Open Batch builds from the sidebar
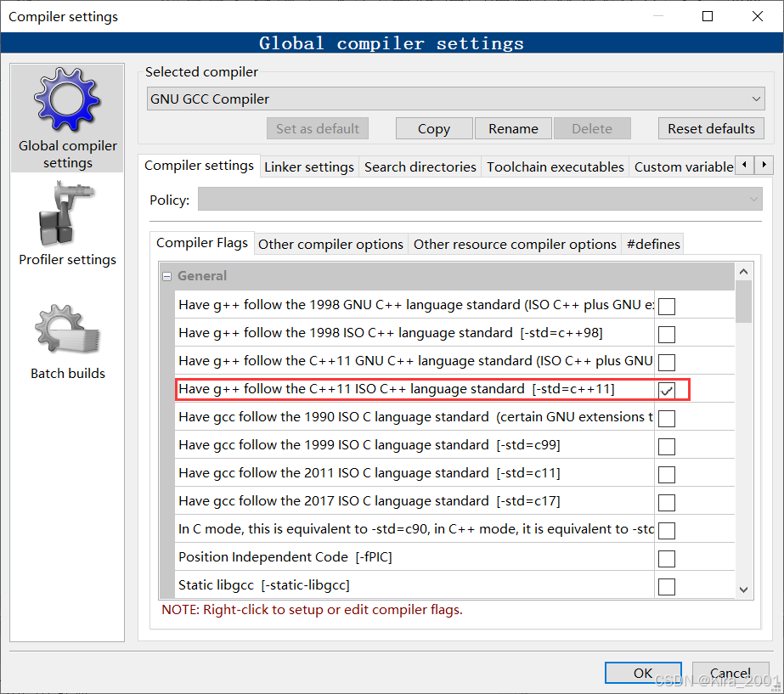The width and height of the screenshot is (784, 694). (67, 338)
